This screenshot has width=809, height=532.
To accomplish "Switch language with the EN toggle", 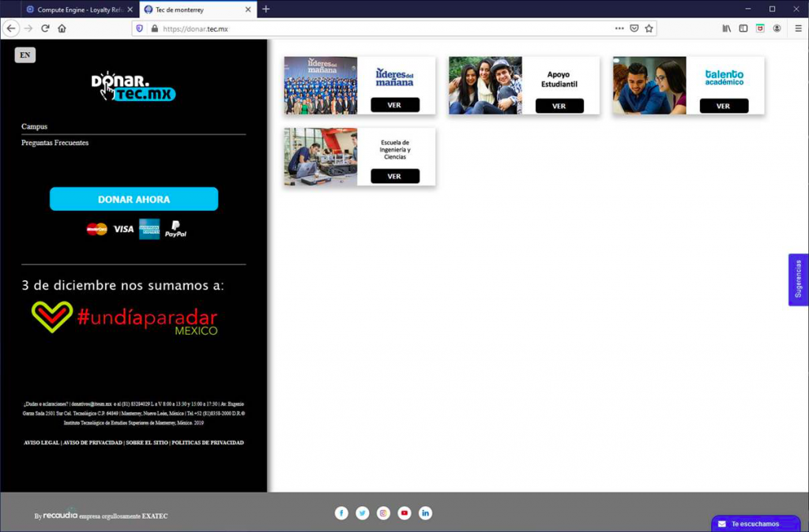I will [25, 55].
